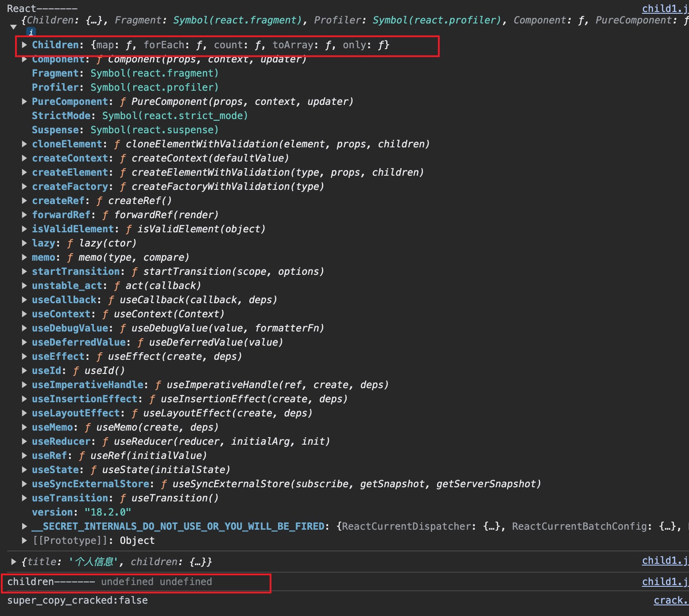689x616 pixels.
Task: Select the Profiler: Symbol(react.profiler) row
Action: (x=125, y=87)
